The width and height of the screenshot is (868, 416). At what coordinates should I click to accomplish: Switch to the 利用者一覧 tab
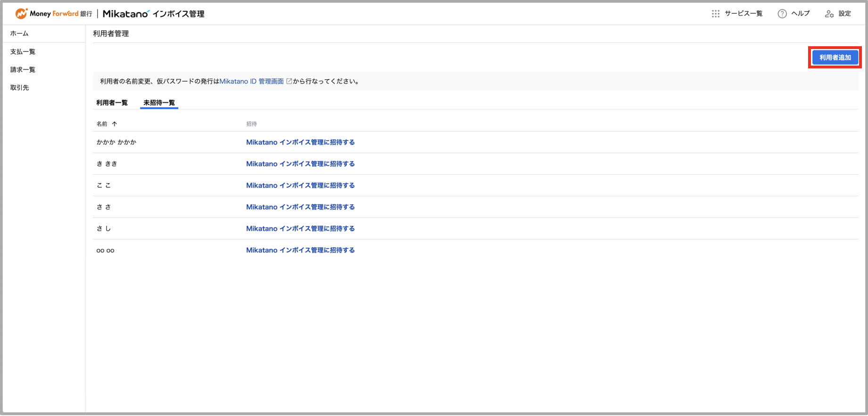pos(112,103)
